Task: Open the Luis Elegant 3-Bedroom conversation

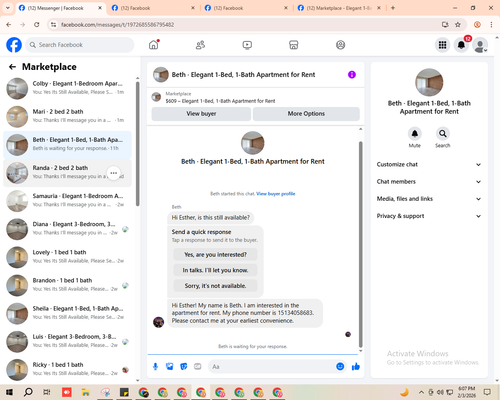Action: [67, 342]
